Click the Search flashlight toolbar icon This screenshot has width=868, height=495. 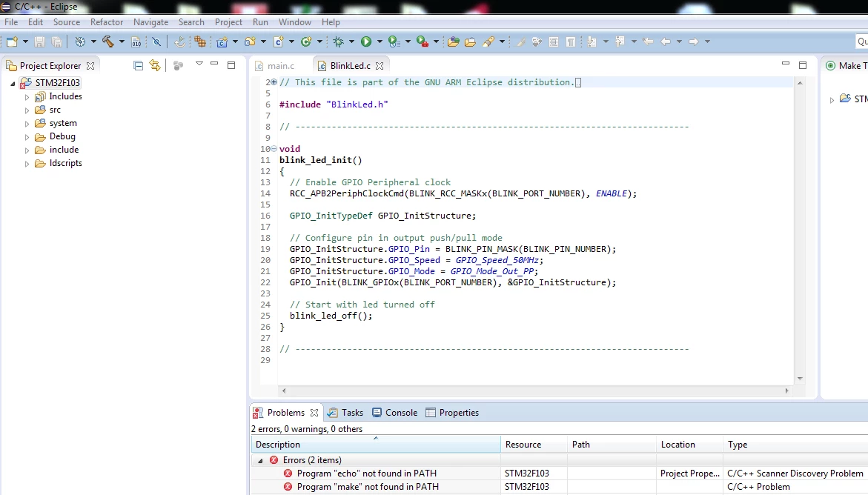pos(488,41)
